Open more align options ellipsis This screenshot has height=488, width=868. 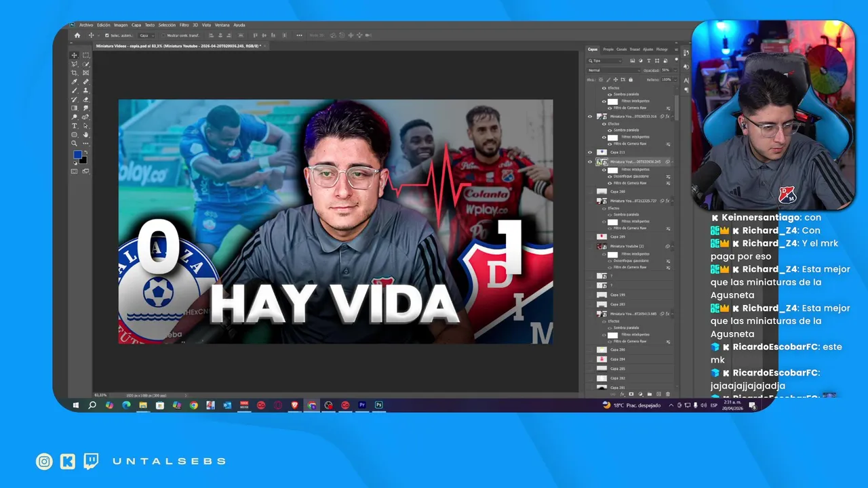[x=299, y=35]
